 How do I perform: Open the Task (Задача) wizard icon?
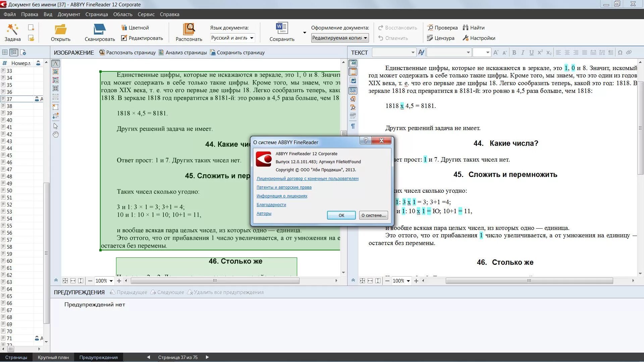[12, 29]
